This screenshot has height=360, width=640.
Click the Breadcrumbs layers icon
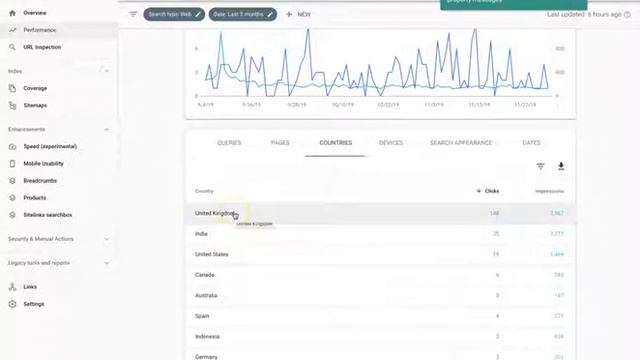[12, 181]
